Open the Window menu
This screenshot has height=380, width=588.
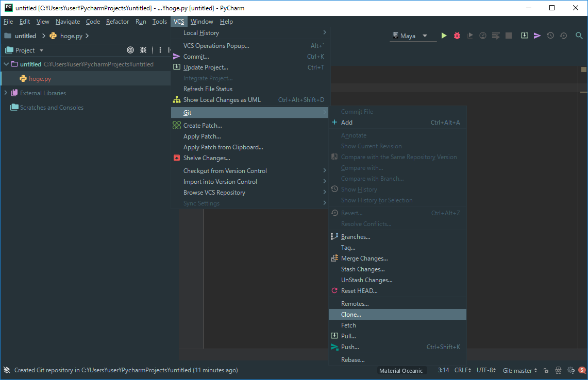201,22
